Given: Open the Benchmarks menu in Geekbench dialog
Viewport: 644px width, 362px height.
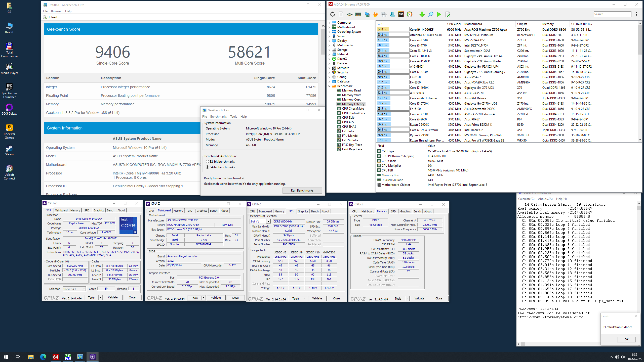Looking at the screenshot, I should (x=218, y=116).
